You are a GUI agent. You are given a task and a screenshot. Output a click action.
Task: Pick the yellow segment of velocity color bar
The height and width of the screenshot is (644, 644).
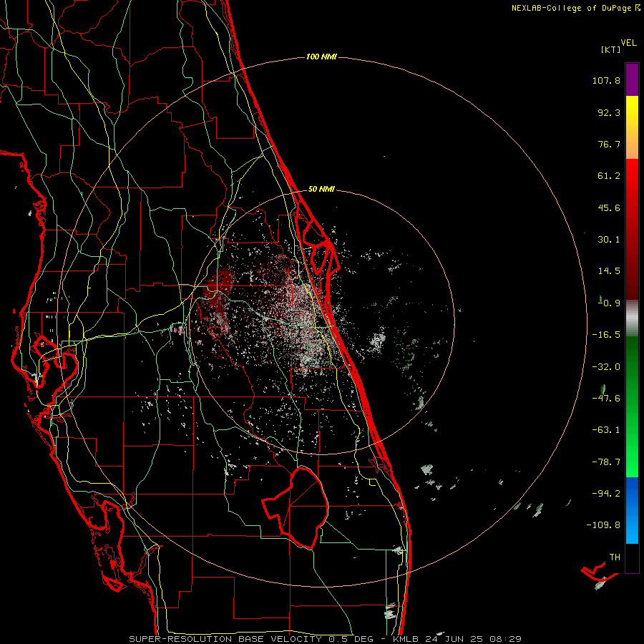(x=632, y=127)
